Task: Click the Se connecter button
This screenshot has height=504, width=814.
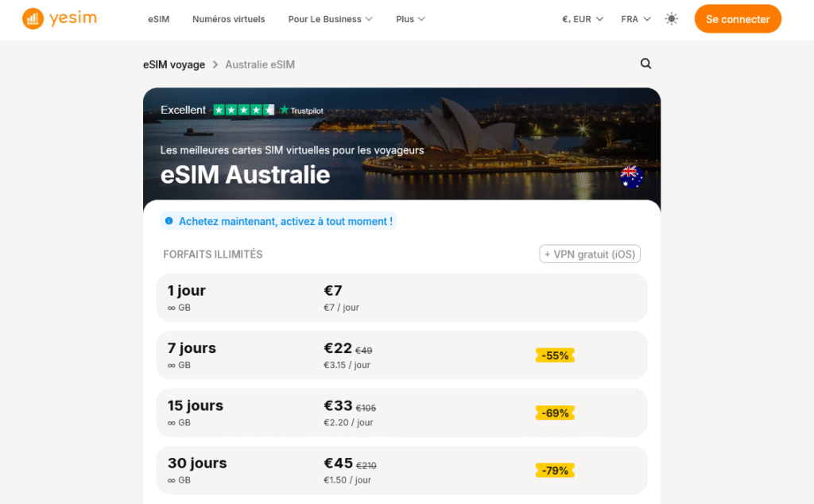Action: [738, 18]
